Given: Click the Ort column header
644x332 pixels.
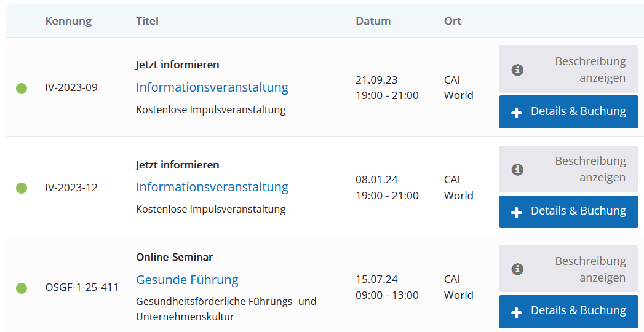Looking at the screenshot, I should coord(453,21).
